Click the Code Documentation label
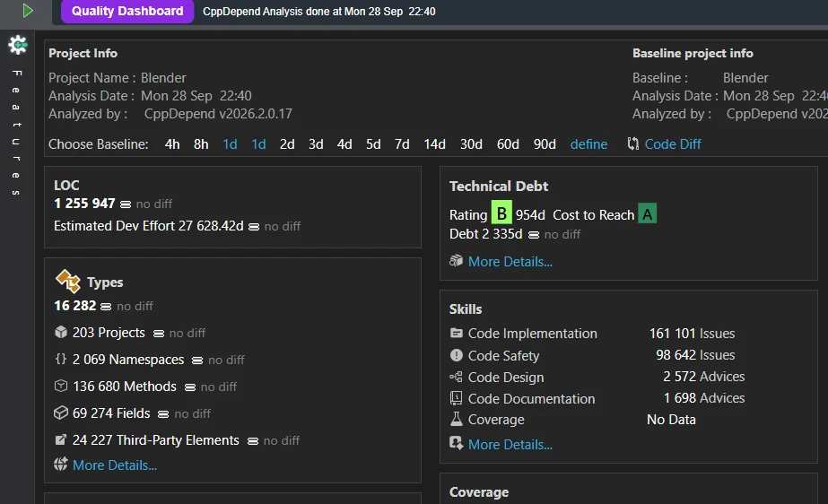 pyautogui.click(x=531, y=398)
